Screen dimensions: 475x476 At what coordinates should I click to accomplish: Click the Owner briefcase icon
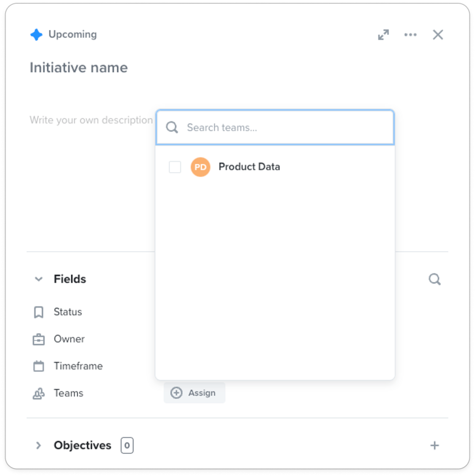tap(38, 339)
